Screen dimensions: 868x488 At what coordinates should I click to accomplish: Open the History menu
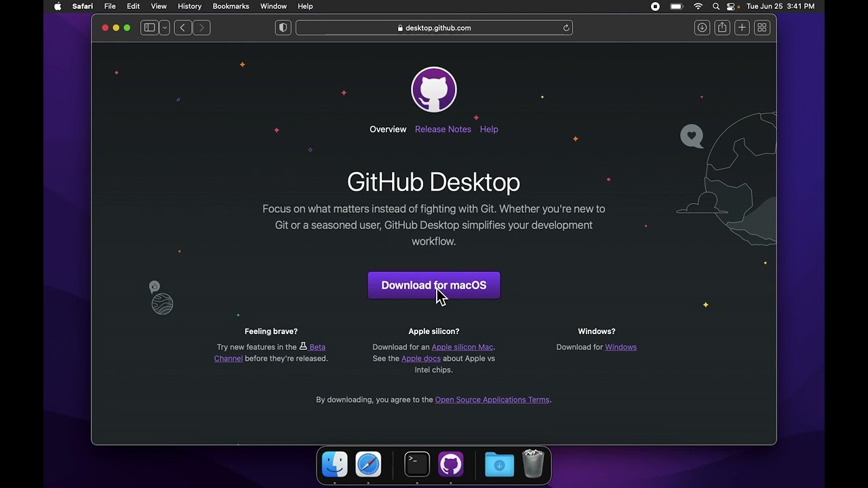(x=190, y=6)
